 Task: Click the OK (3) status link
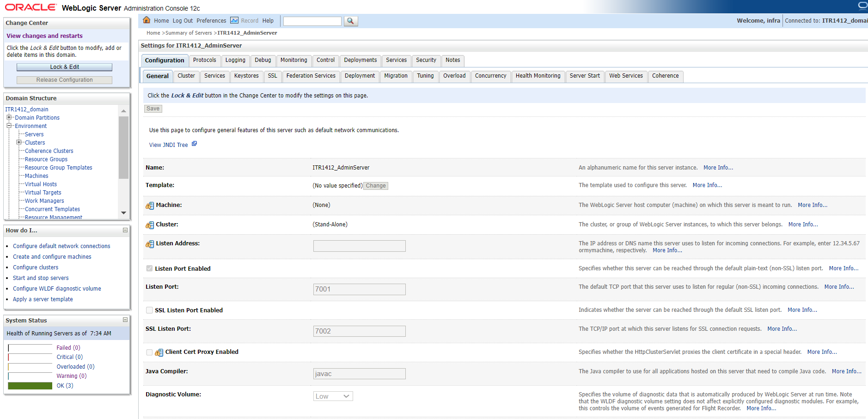(x=65, y=386)
